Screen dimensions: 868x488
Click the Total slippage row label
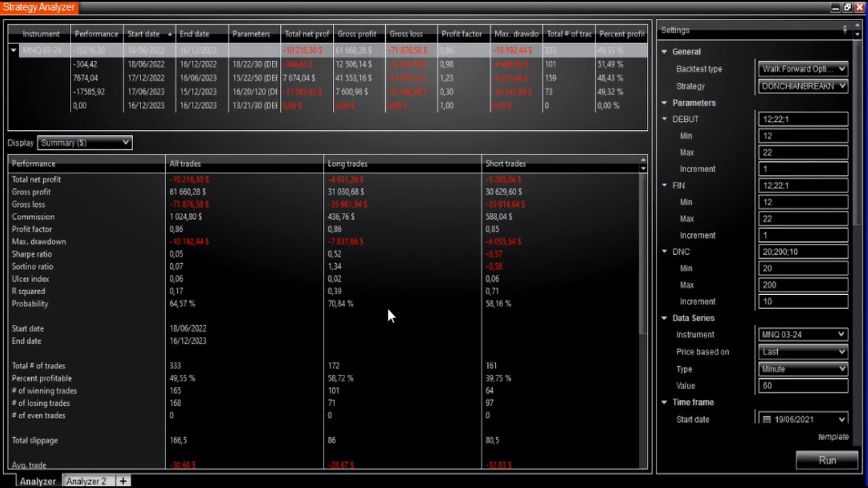click(35, 441)
